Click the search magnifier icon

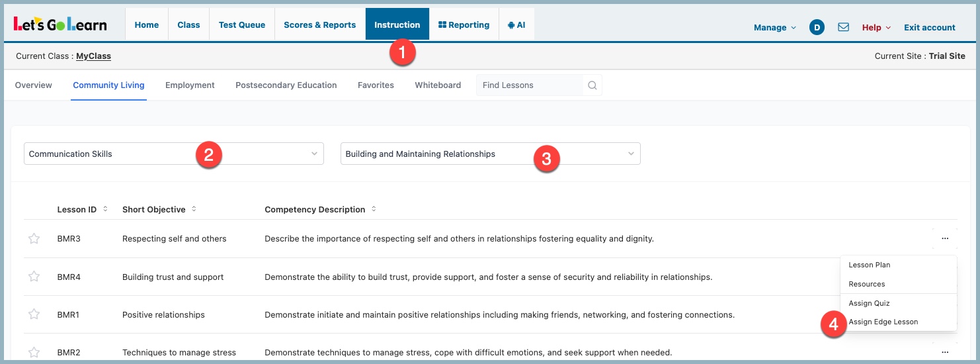coord(592,85)
